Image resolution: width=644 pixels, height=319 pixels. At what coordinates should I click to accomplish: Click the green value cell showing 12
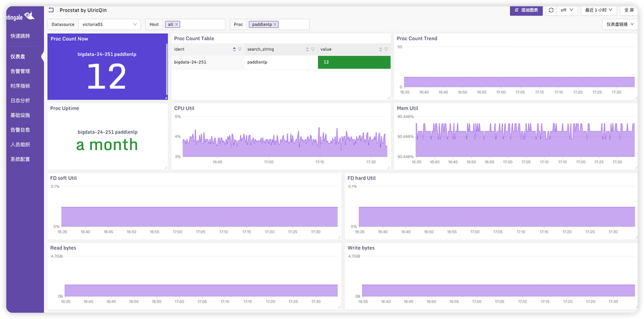pos(354,62)
